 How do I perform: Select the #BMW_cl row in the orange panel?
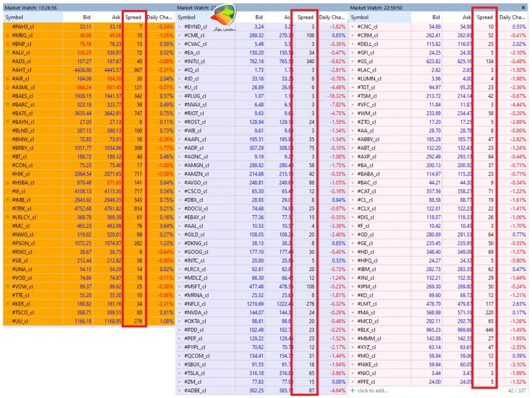coord(89,139)
